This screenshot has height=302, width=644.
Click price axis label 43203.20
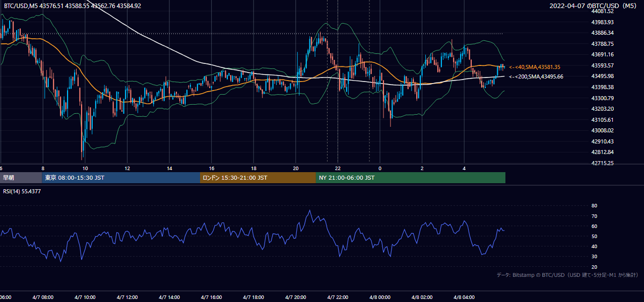pyautogui.click(x=602, y=109)
